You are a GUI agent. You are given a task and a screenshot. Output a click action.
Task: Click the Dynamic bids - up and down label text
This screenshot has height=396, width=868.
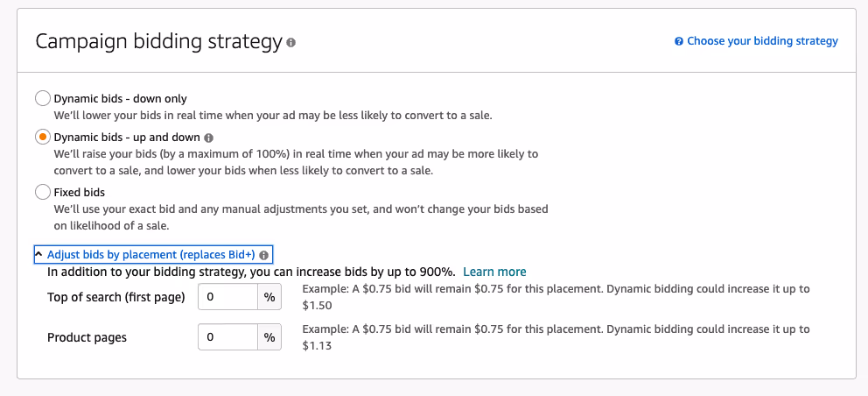(x=127, y=138)
